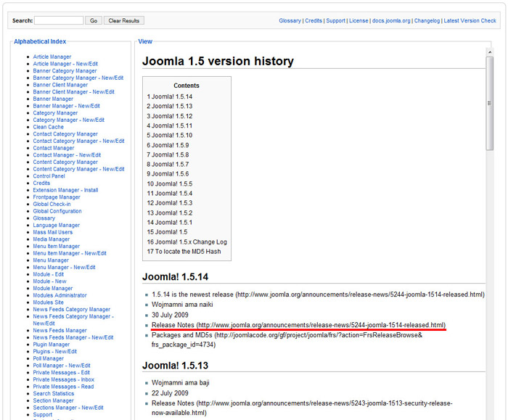Click '1.5.14 is the newest release' link
The height and width of the screenshot is (420, 508).
318,295
